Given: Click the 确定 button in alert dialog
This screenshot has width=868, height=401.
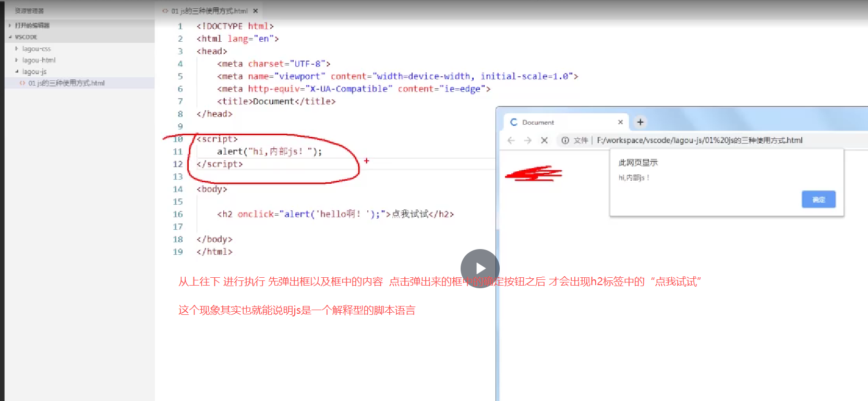Looking at the screenshot, I should [818, 199].
